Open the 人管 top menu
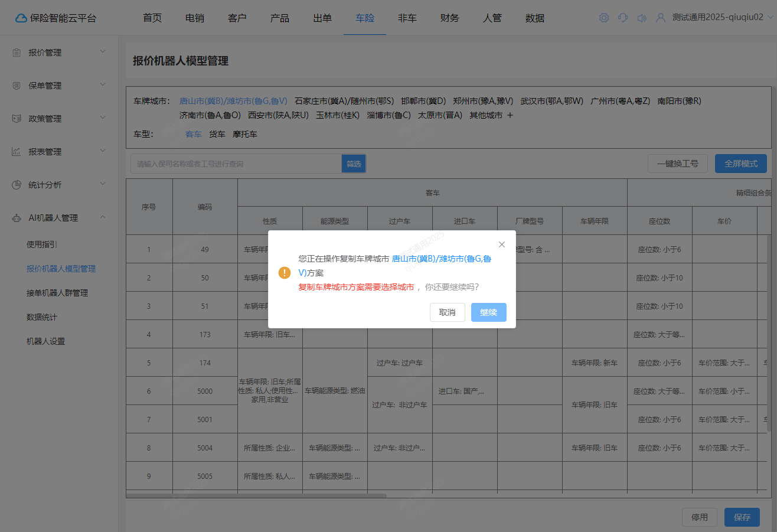777x532 pixels. pos(492,18)
